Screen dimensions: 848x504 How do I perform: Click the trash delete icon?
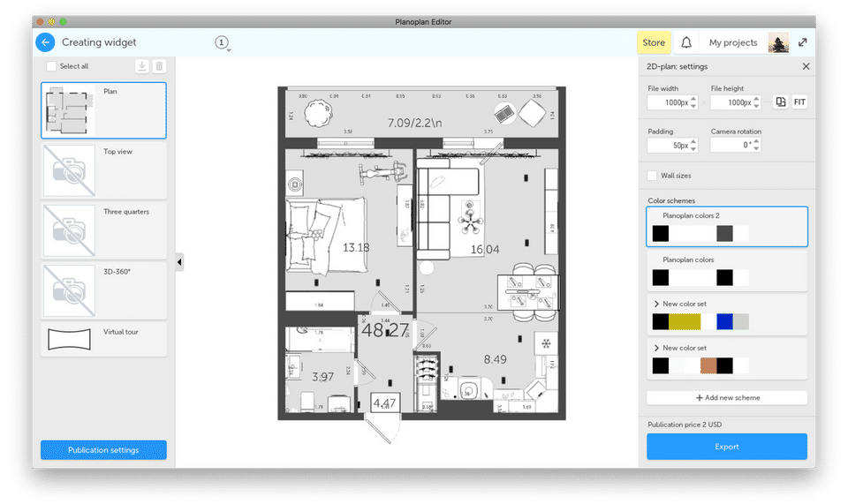(159, 66)
